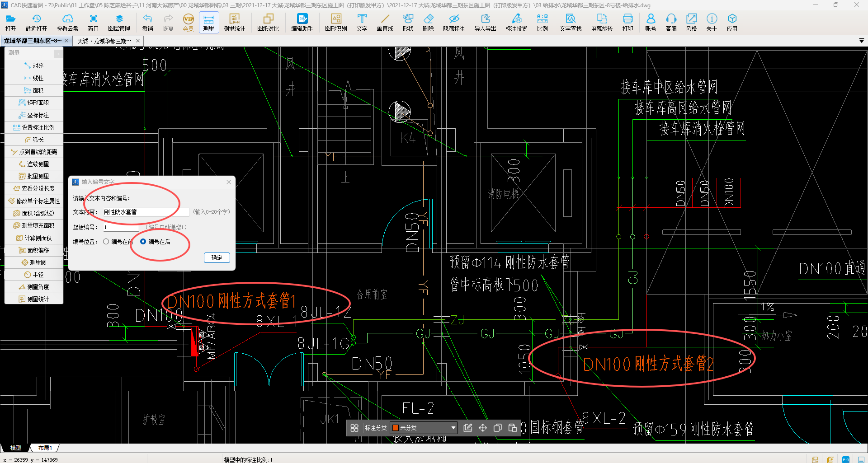
Task: Click the 确定 button in dialog
Action: pos(217,257)
